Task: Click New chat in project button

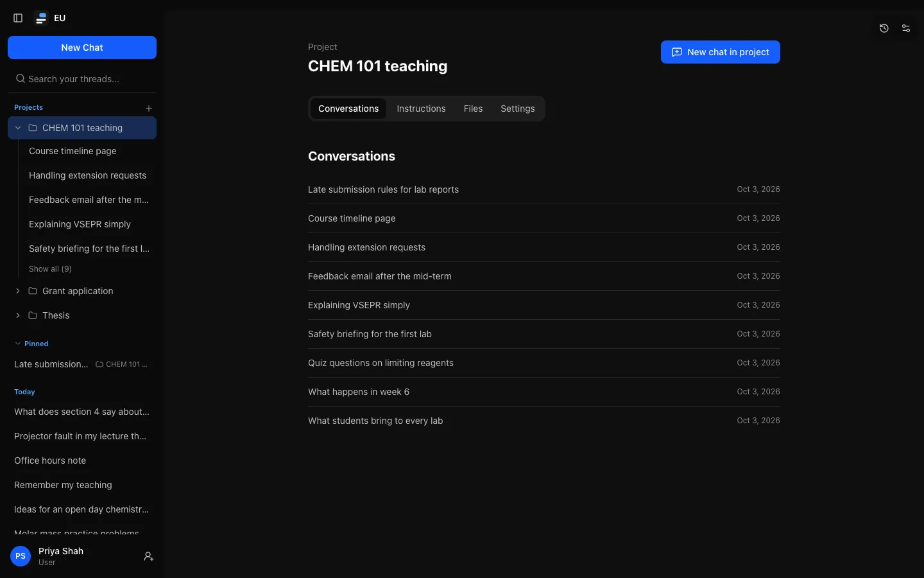Action: coord(721,52)
